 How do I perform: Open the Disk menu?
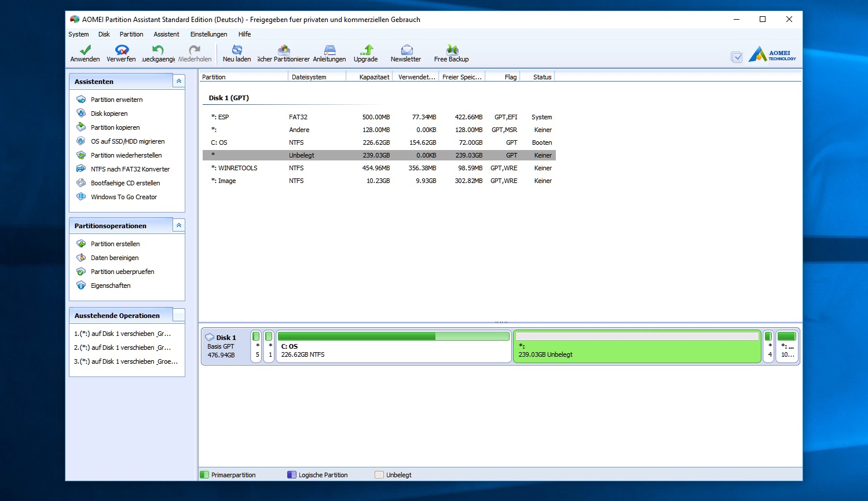pyautogui.click(x=104, y=34)
